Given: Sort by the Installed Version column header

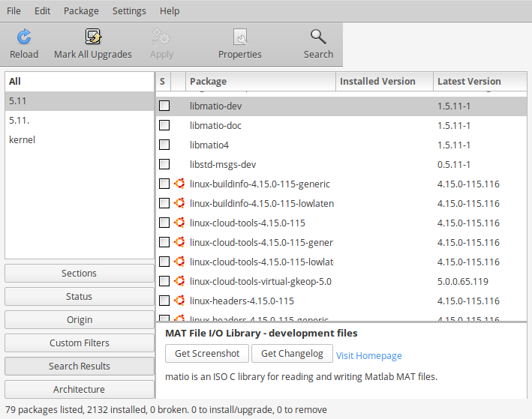Looking at the screenshot, I should pyautogui.click(x=384, y=81).
